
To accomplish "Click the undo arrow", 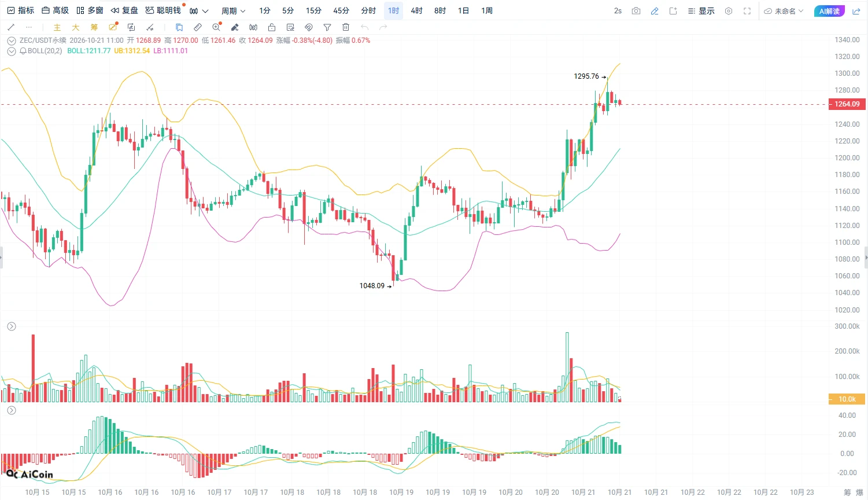I will [x=364, y=27].
